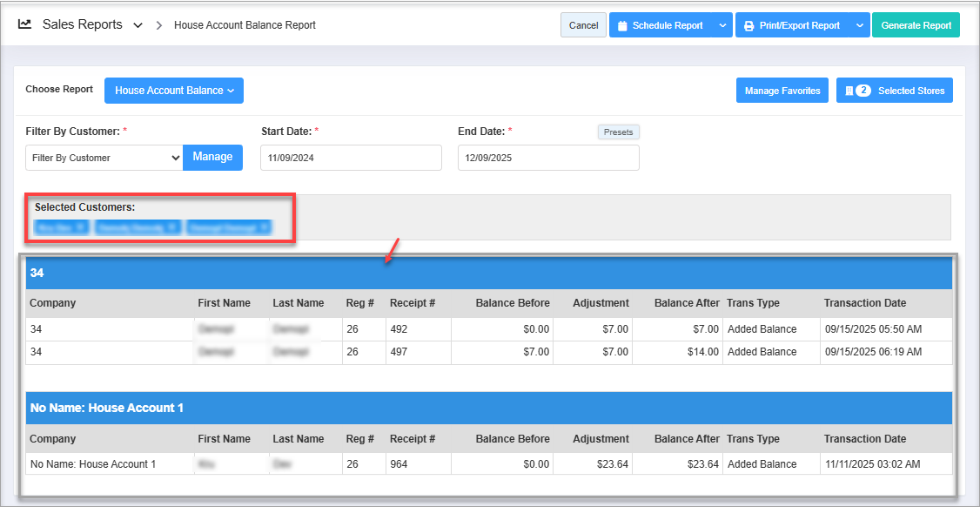The width and height of the screenshot is (980, 507).
Task: Remove the second selected customer chip
Action: click(171, 227)
